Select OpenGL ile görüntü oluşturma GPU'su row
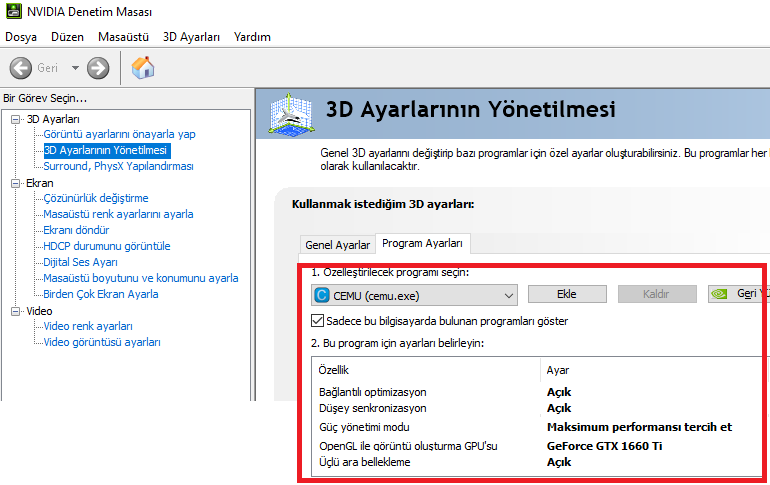Screen dimensions: 770x485 click(538, 446)
